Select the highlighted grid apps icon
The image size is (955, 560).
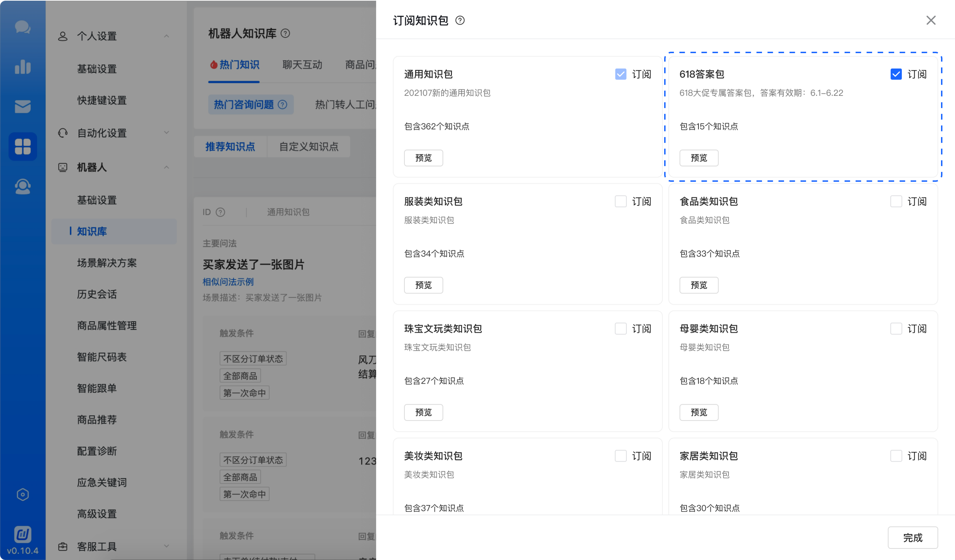pyautogui.click(x=23, y=146)
